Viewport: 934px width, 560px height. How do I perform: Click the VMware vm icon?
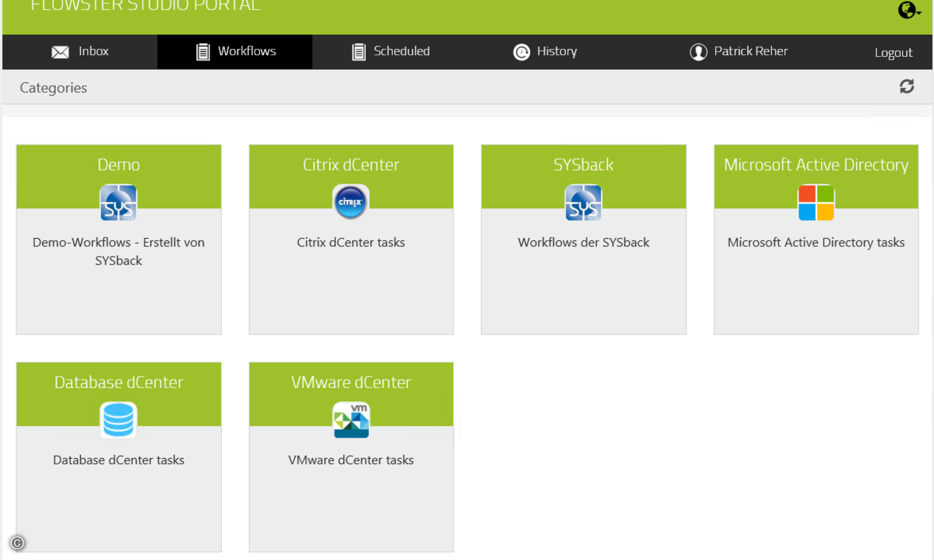(351, 421)
